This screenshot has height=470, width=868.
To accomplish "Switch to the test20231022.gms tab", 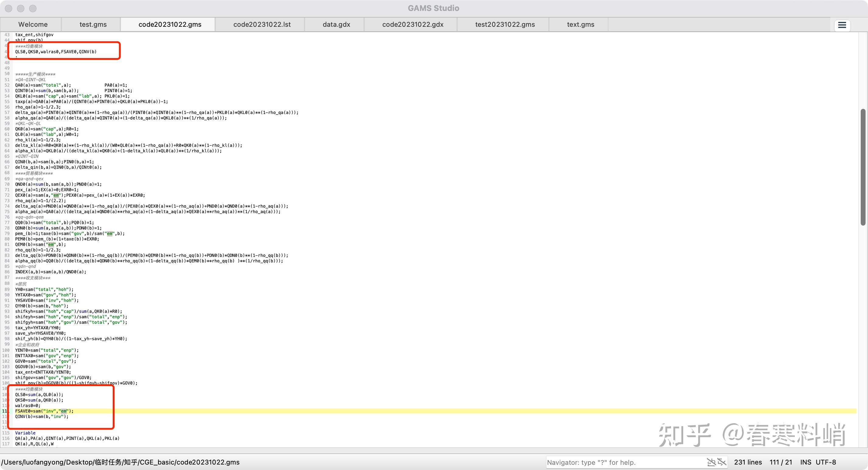I will 505,24.
